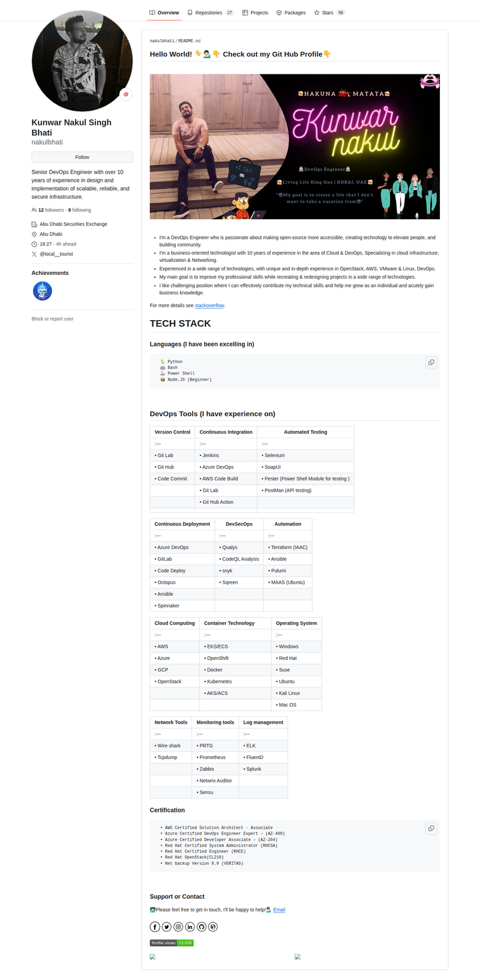This screenshot has height=980, width=480.
Task: Open the Packages tab
Action: point(291,13)
